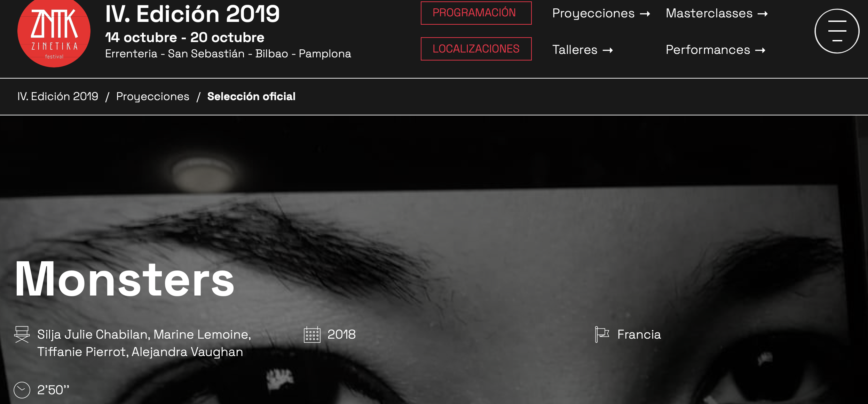868x404 pixels.
Task: Select Selección oficial breadcrumb item
Action: [x=251, y=96]
